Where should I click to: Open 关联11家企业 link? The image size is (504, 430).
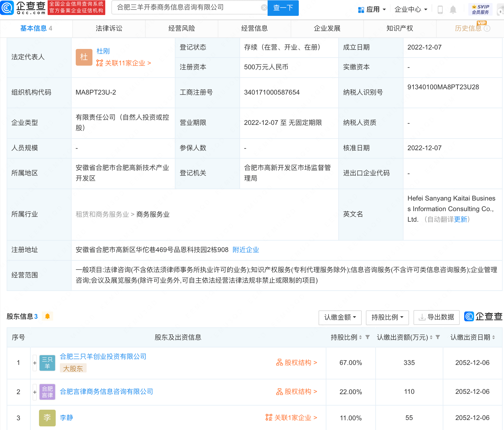[x=124, y=63]
